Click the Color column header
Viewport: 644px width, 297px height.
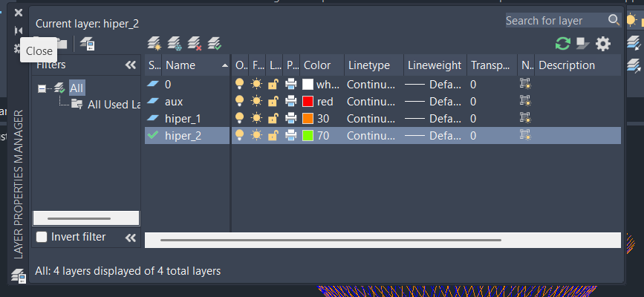[x=322, y=65]
